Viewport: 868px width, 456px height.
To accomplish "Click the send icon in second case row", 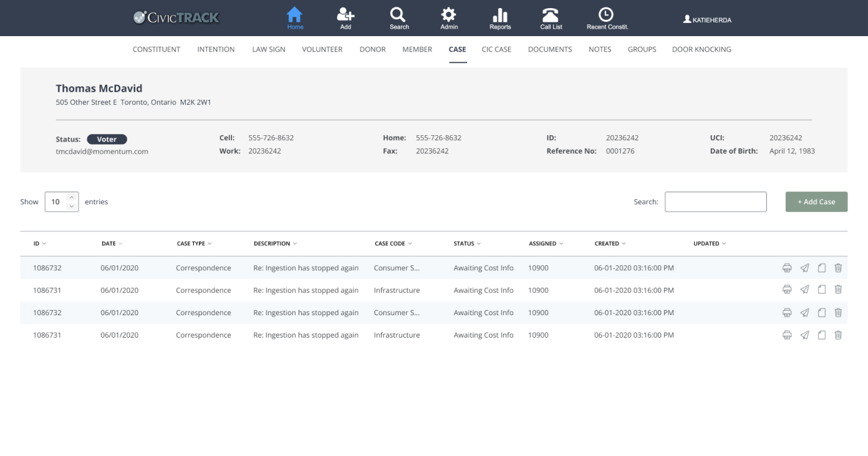I will pyautogui.click(x=804, y=290).
